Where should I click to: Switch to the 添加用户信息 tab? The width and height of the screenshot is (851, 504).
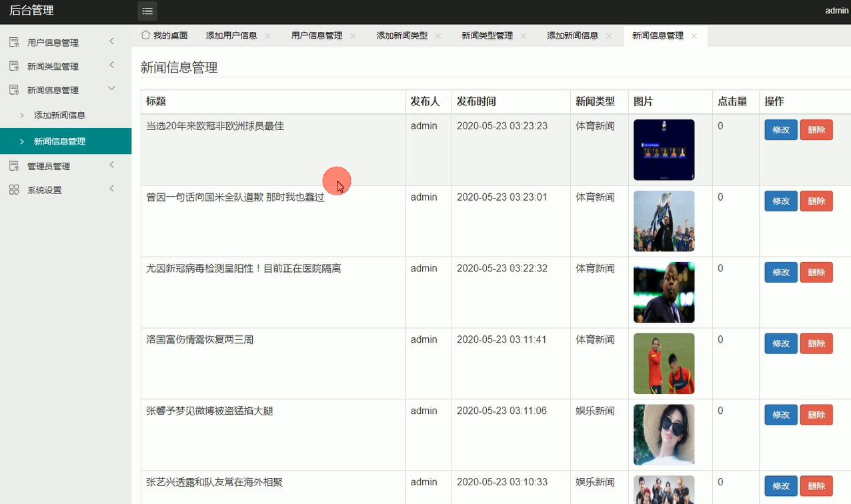click(231, 36)
